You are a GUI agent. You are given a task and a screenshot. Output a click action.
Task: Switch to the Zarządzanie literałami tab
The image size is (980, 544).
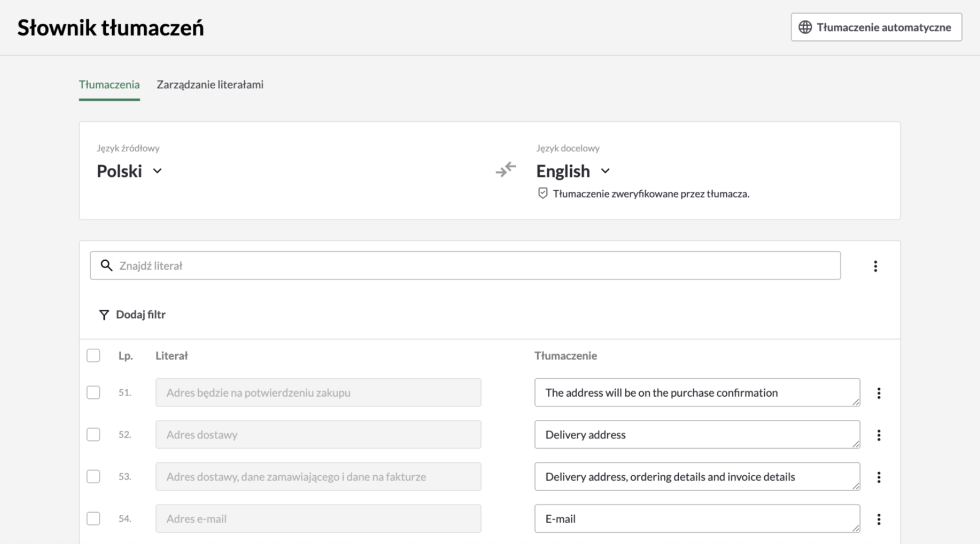point(210,85)
